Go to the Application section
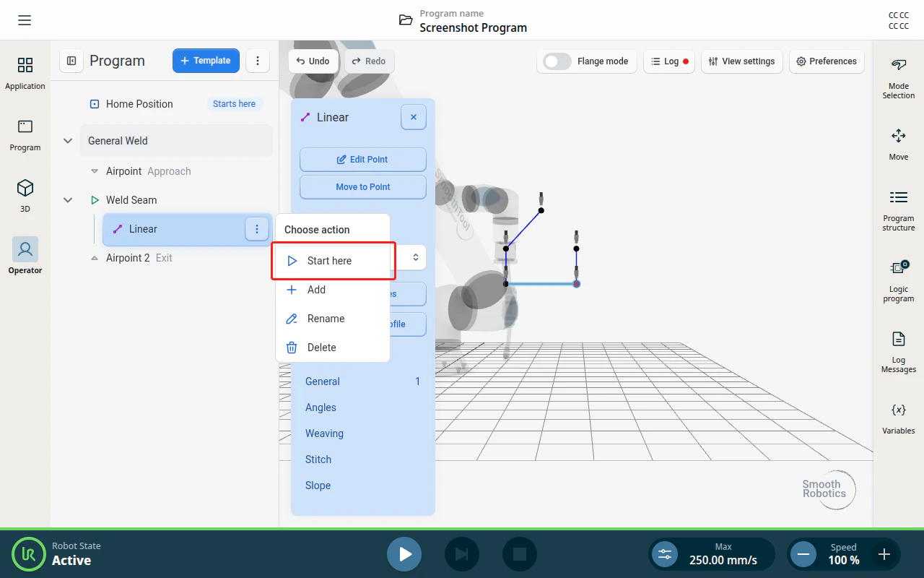924x578 pixels. coord(25,74)
